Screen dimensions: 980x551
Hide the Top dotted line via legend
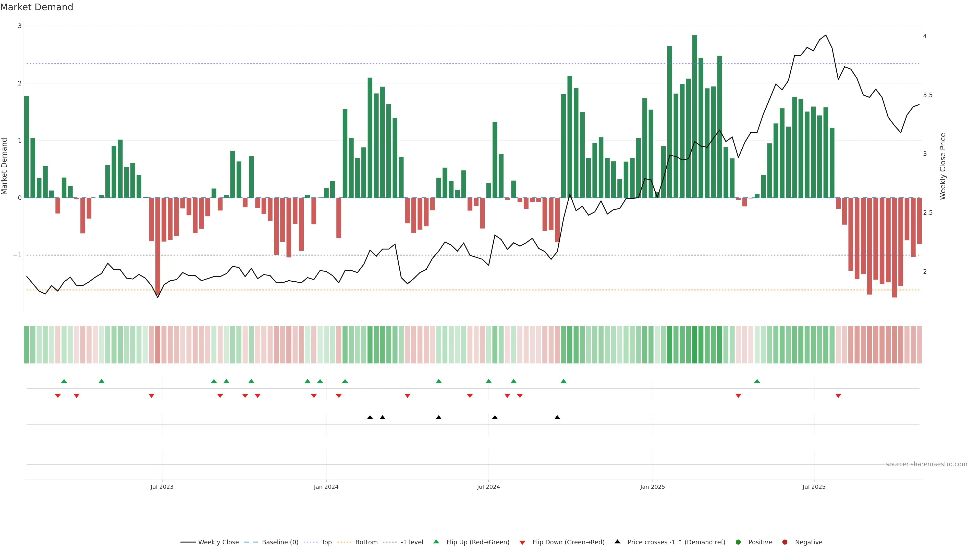(x=326, y=542)
